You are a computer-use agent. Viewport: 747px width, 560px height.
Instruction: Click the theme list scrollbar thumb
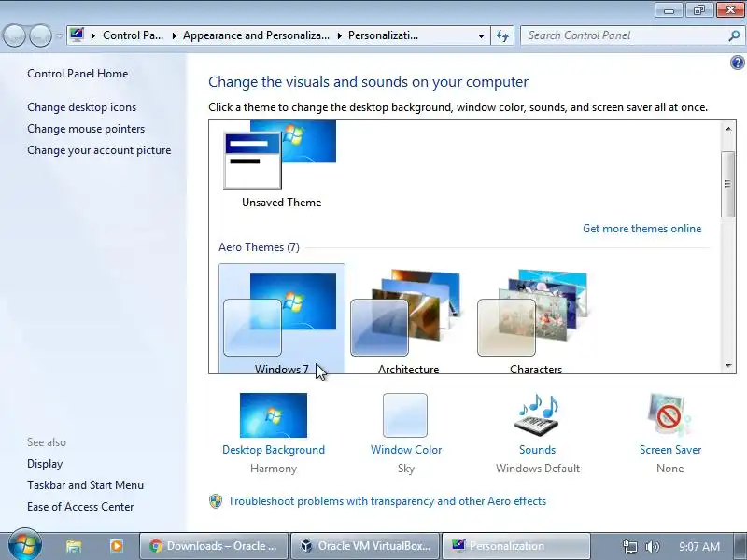[728, 184]
